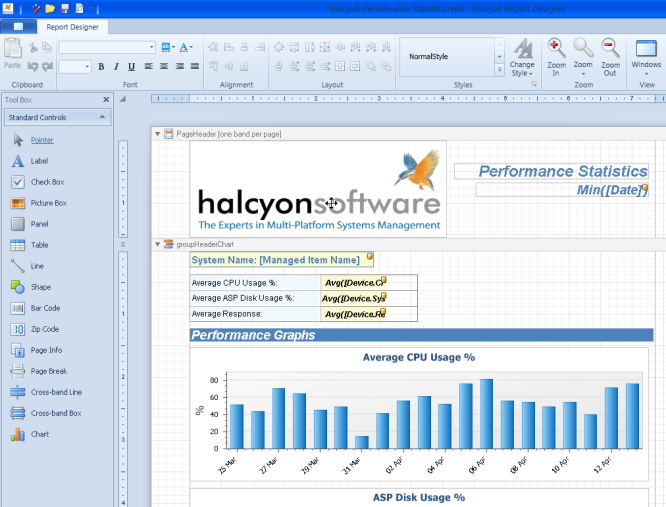
Task: Close the Tool Box panel
Action: 106,100
